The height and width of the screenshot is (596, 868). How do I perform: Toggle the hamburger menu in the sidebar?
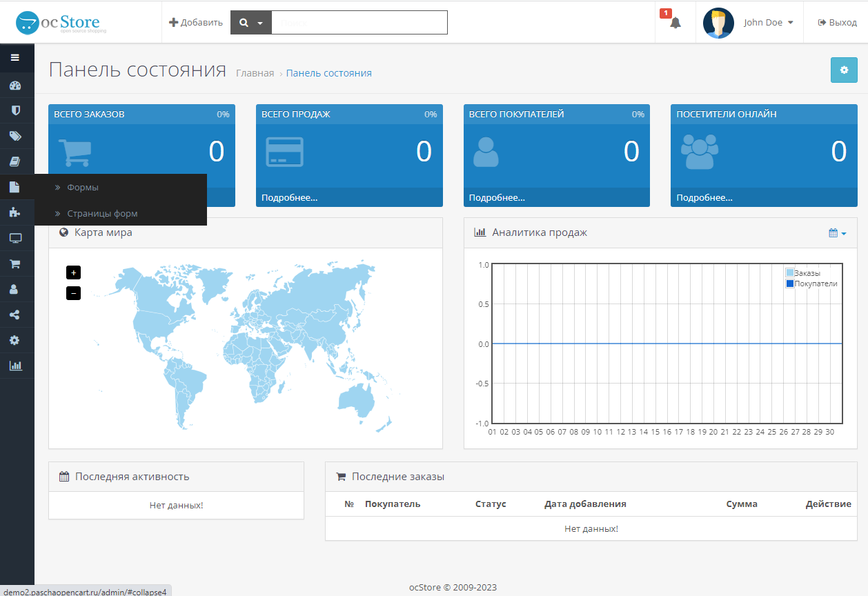pos(14,58)
